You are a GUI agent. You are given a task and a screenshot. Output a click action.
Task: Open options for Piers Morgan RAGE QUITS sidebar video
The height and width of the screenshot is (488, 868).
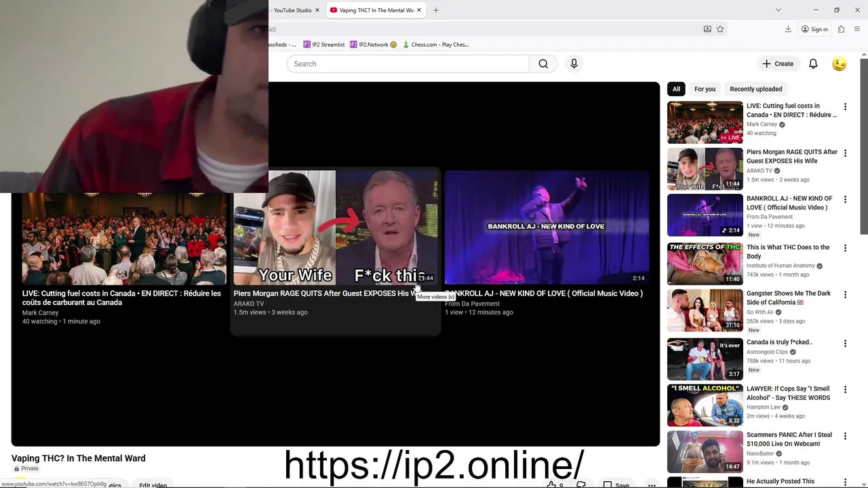pyautogui.click(x=845, y=153)
